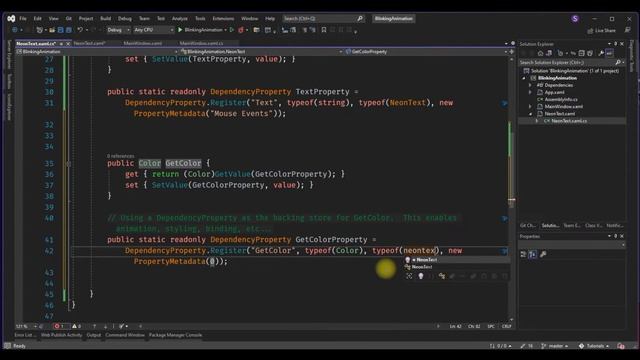Click the bookmark toolbar icon
Viewport: 640px width, 360px height.
(x=324, y=30)
